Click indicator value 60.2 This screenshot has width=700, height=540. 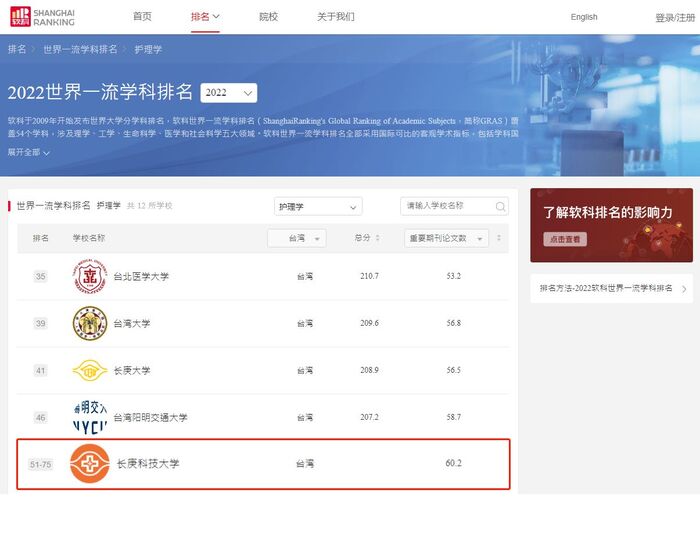pyautogui.click(x=454, y=463)
